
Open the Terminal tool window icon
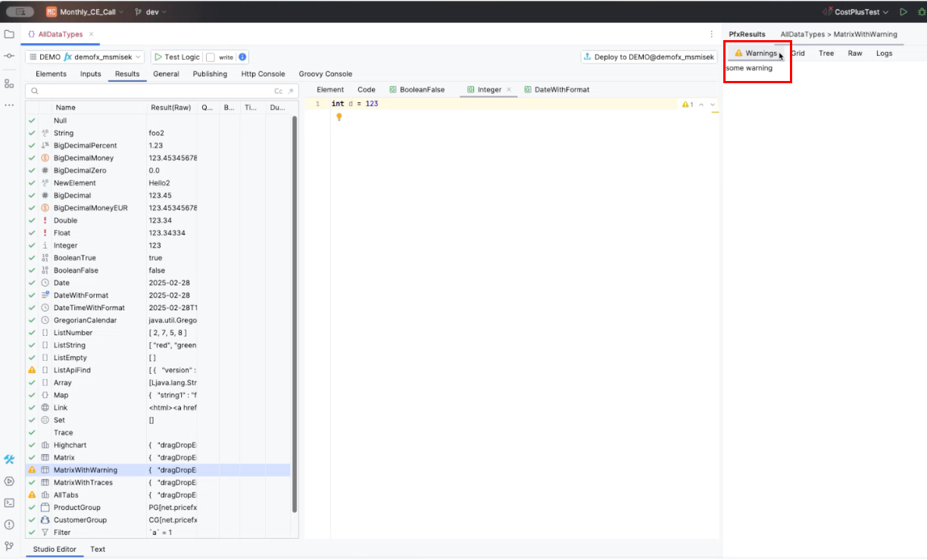9,502
